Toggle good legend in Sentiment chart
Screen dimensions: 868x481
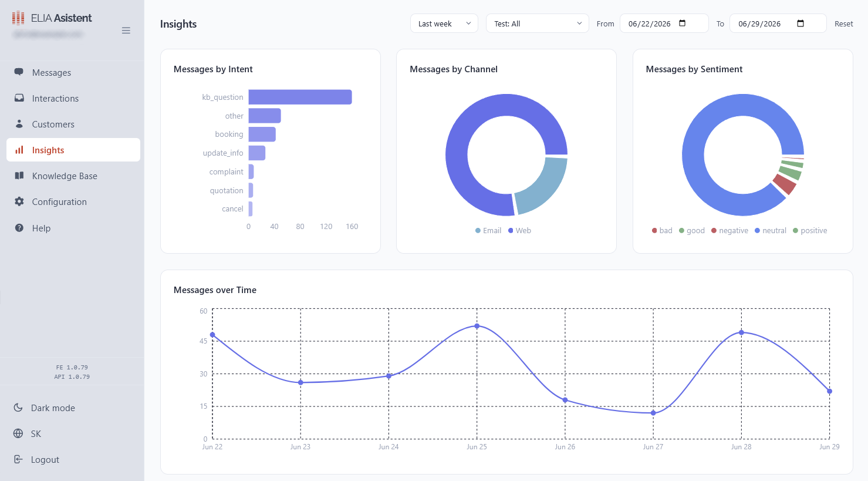pyautogui.click(x=692, y=230)
